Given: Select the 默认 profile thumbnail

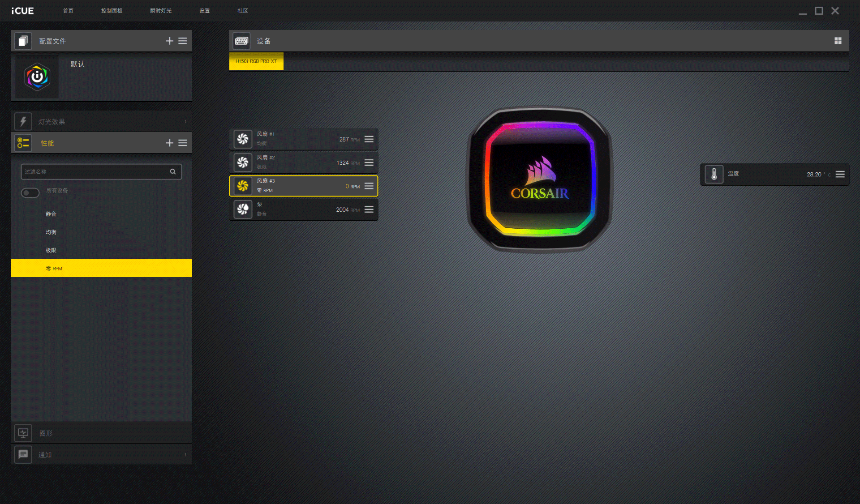Looking at the screenshot, I should click(37, 77).
